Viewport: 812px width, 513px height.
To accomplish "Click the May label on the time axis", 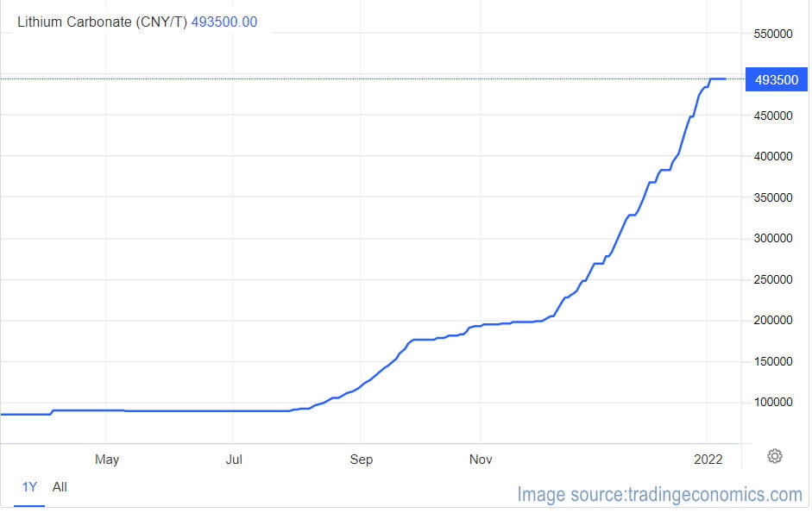I will [x=106, y=460].
